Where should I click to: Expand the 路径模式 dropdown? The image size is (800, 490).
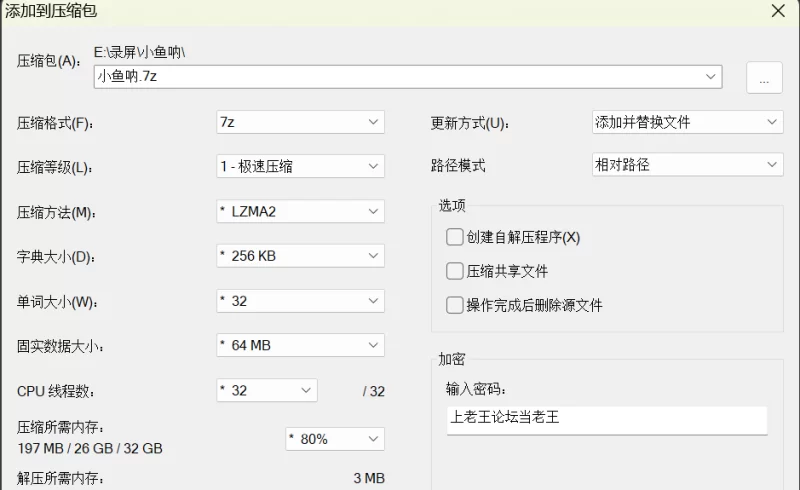[687, 165]
